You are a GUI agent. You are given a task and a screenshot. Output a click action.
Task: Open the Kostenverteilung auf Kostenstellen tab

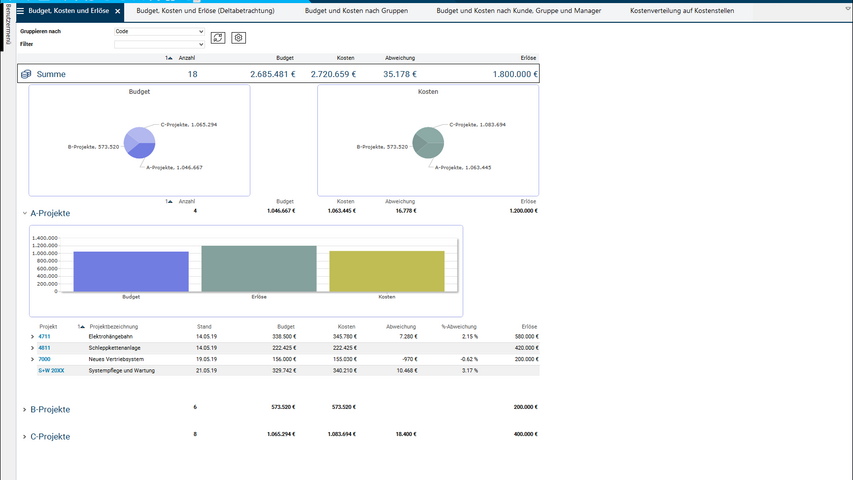click(689, 11)
